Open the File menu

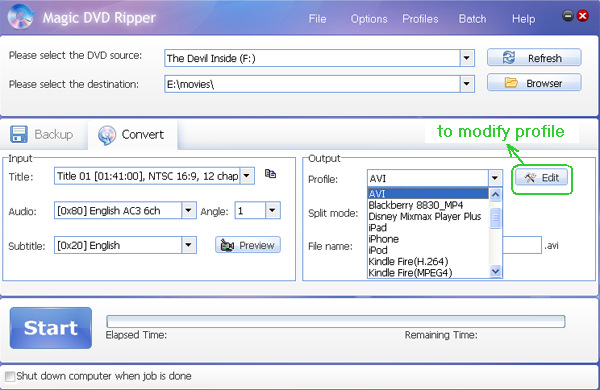[x=317, y=19]
